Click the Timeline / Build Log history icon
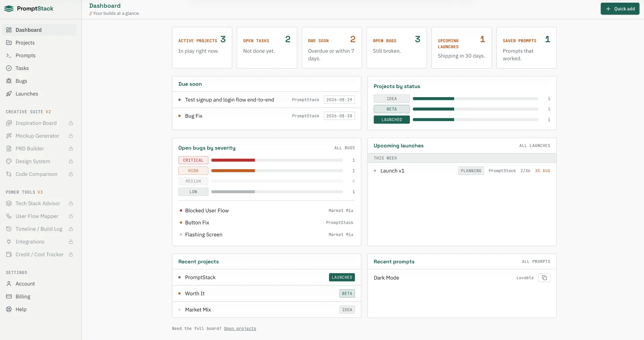Screen dimensions: 644x340 (x=9, y=229)
